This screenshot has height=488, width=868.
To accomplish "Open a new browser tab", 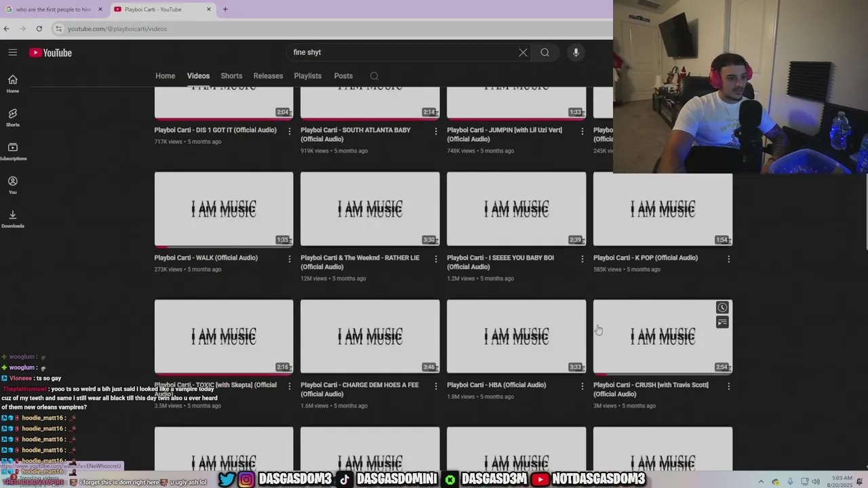I will [225, 9].
